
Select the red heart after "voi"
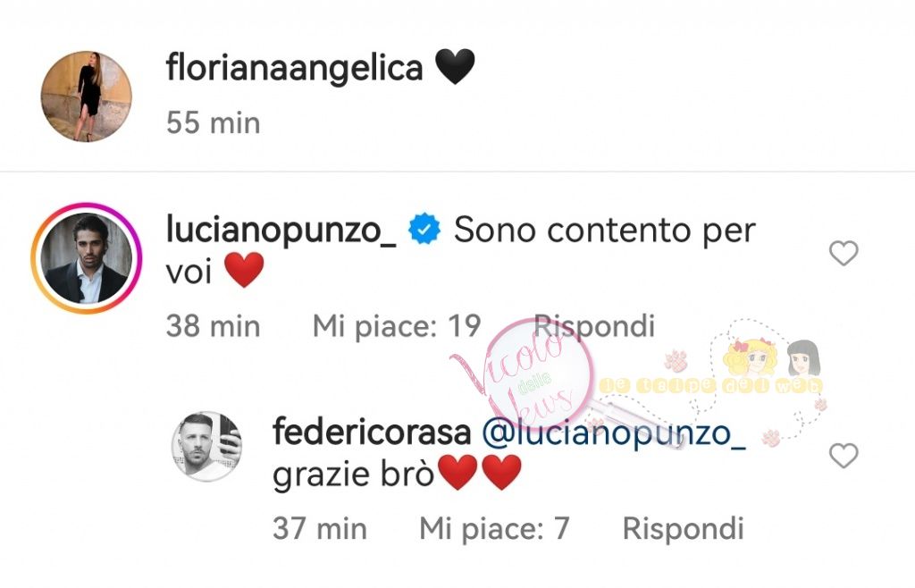click(x=244, y=270)
